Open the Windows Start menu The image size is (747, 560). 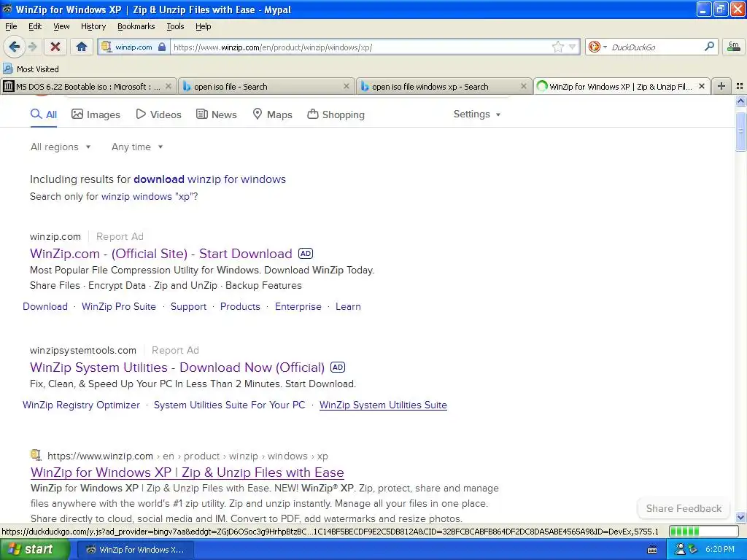coord(34,549)
